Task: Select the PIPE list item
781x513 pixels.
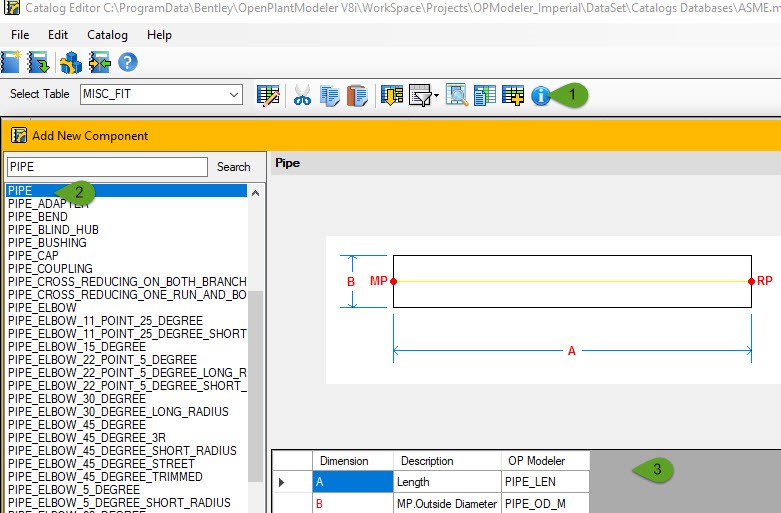Action: click(127, 191)
